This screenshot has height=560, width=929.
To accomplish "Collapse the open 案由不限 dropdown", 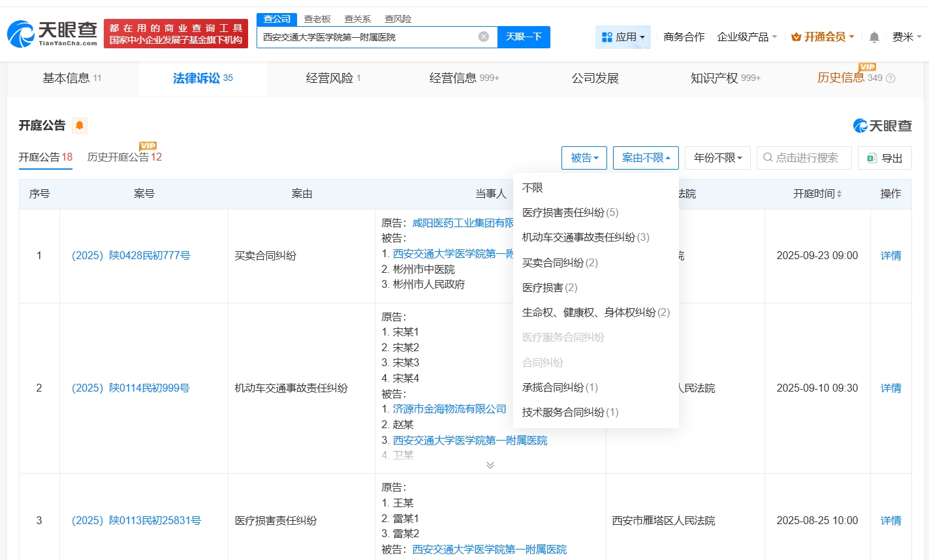I will click(646, 157).
